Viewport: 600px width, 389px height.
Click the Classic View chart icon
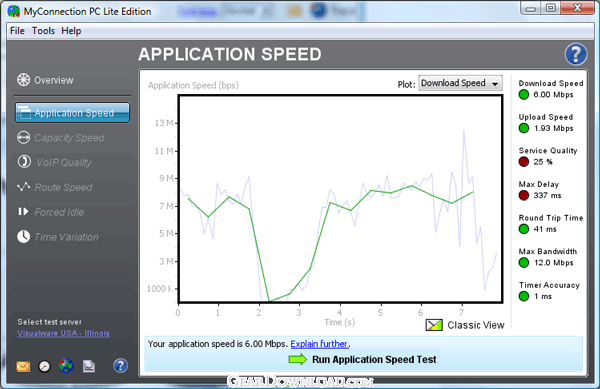[x=434, y=325]
